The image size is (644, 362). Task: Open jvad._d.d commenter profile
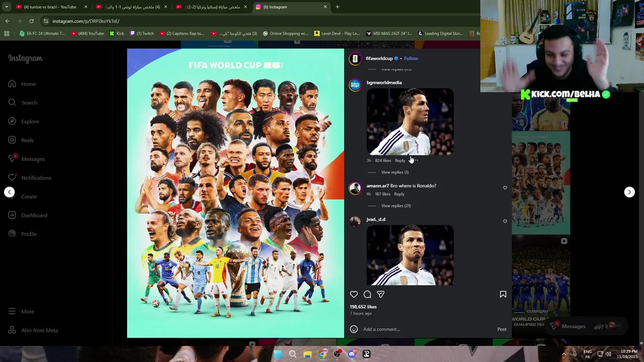[376, 219]
